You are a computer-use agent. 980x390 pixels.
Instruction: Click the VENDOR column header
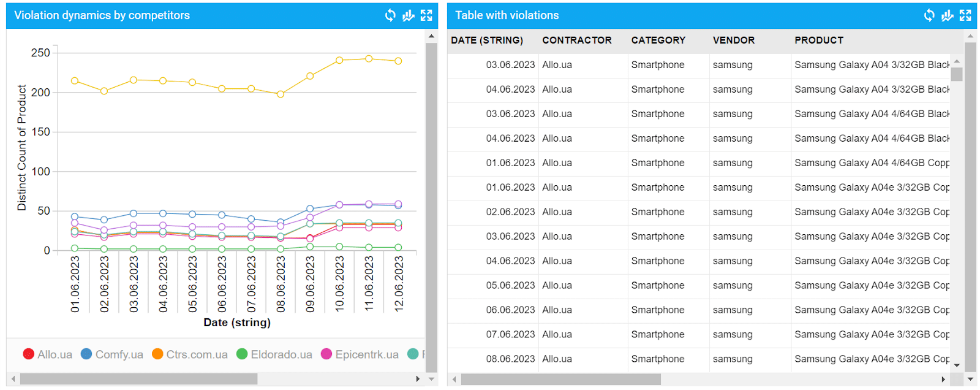click(x=733, y=40)
